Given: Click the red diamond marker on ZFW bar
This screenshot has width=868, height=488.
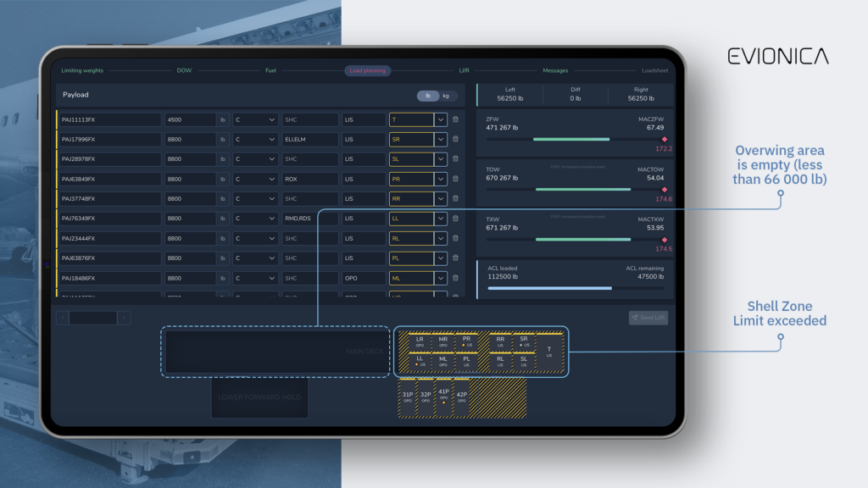Looking at the screenshot, I should (664, 139).
